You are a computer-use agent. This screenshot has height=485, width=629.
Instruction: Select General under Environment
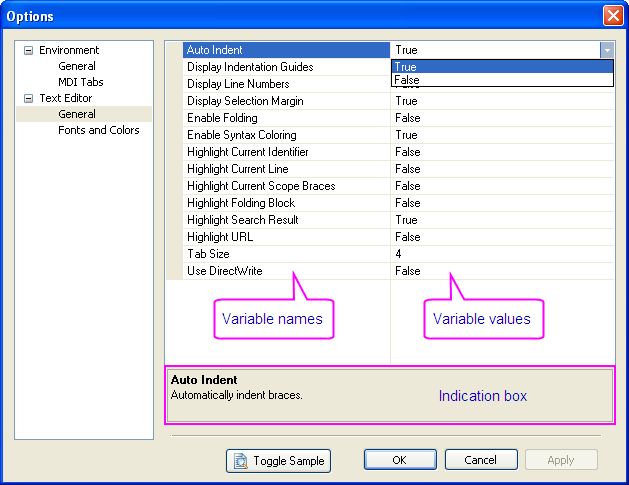pyautogui.click(x=77, y=66)
